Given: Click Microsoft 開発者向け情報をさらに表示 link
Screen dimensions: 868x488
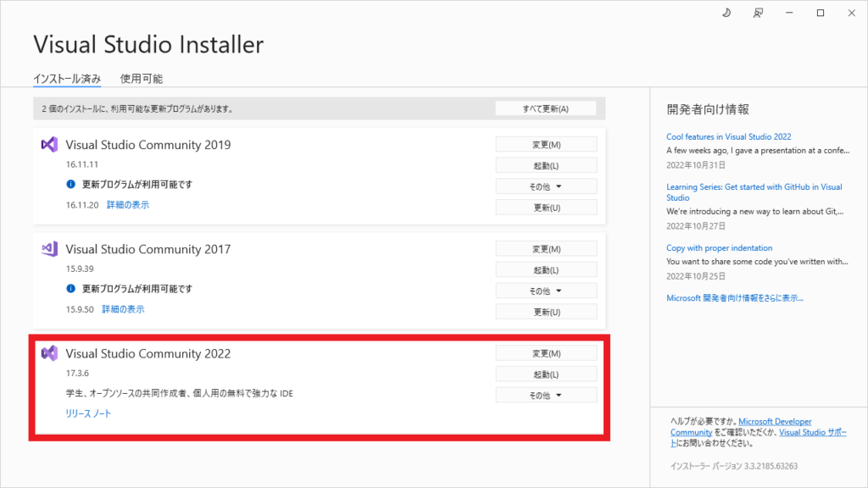Looking at the screenshot, I should point(735,297).
